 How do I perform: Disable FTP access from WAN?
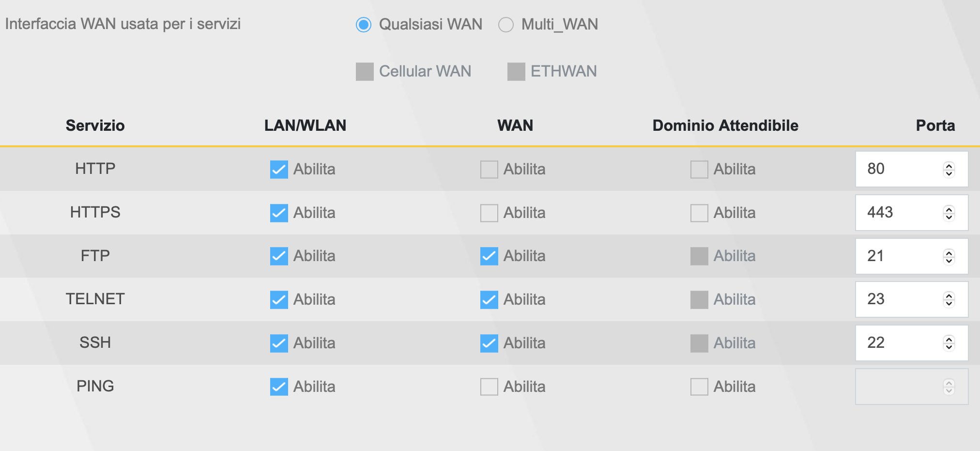tap(489, 256)
